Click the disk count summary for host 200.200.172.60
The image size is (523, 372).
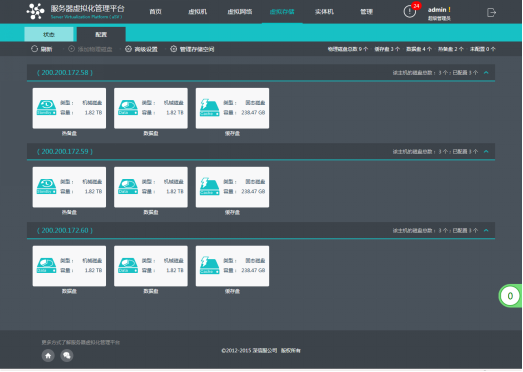click(x=435, y=230)
